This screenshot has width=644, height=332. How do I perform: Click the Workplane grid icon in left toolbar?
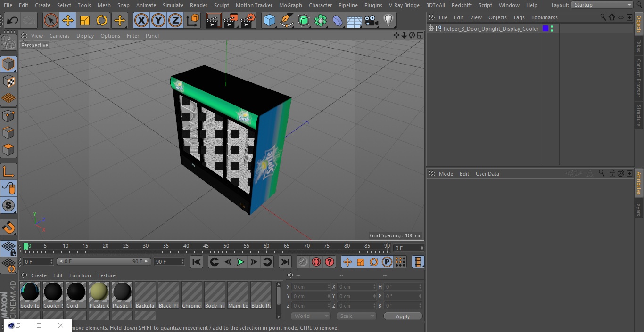[x=8, y=98]
